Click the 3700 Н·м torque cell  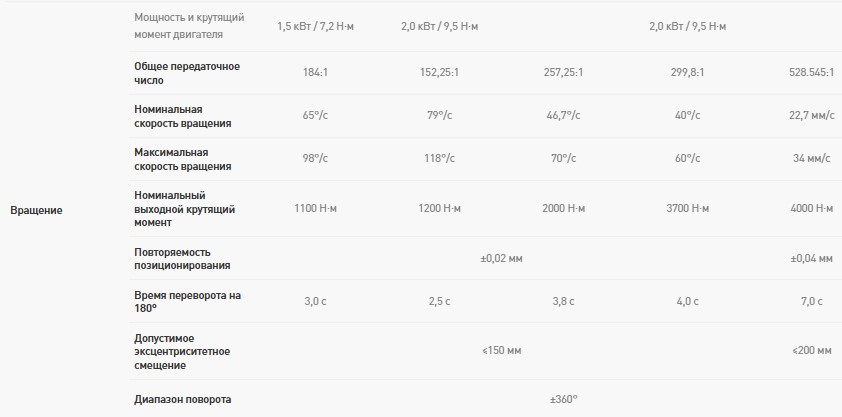(687, 208)
